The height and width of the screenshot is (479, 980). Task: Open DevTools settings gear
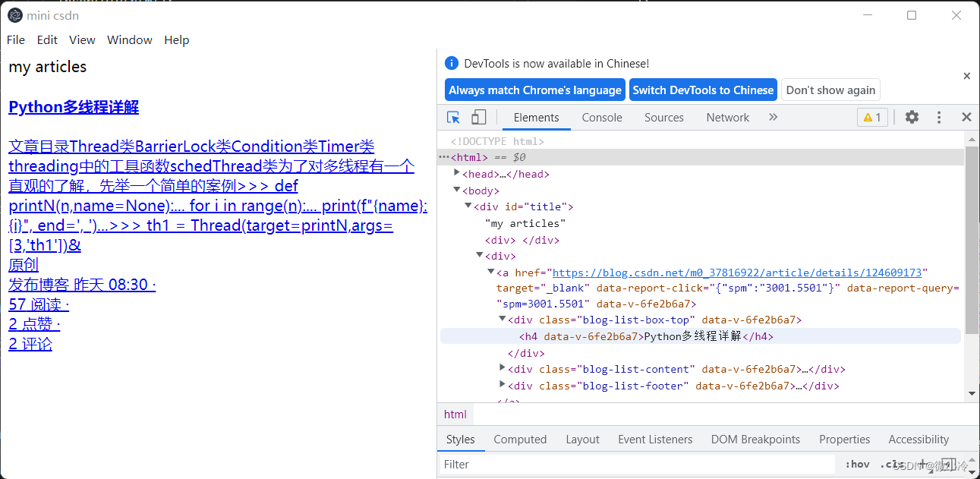pos(912,117)
